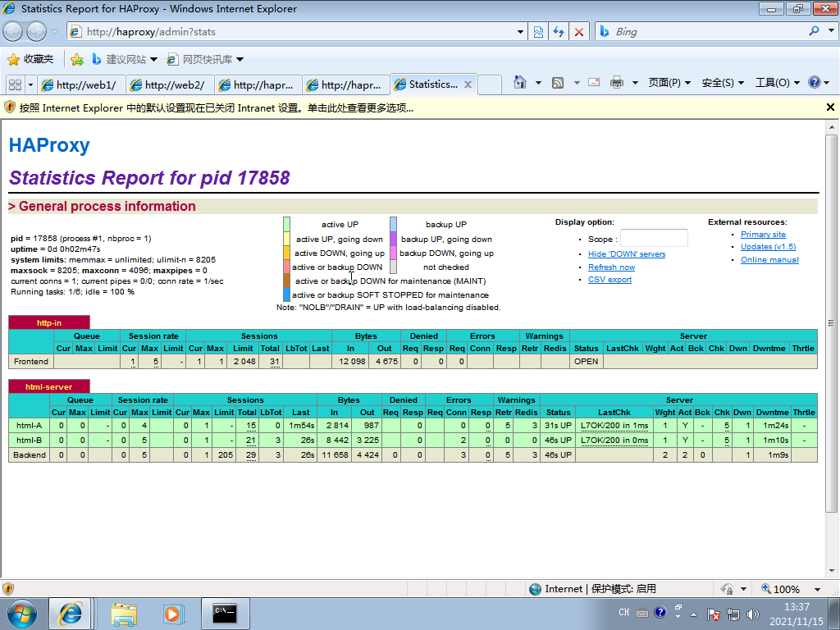Click the red Stop loading button

[579, 31]
